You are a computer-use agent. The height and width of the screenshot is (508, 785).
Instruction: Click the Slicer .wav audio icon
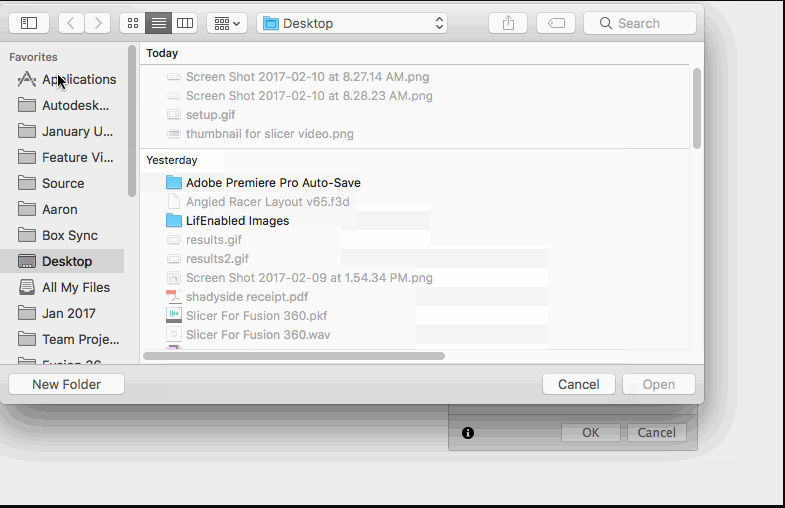[174, 334]
